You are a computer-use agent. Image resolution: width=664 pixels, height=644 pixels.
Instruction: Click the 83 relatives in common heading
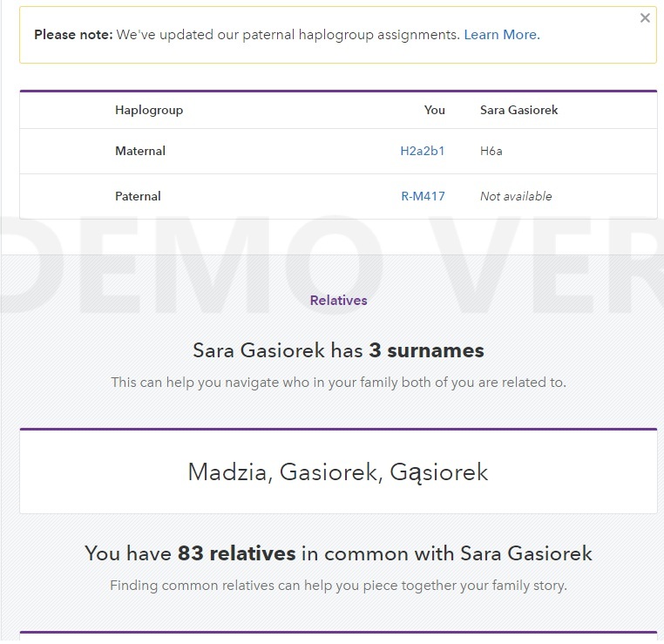338,553
